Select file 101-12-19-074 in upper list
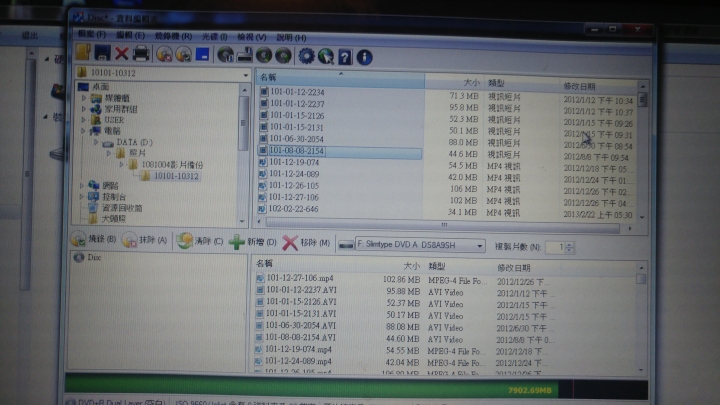 pyautogui.click(x=294, y=162)
